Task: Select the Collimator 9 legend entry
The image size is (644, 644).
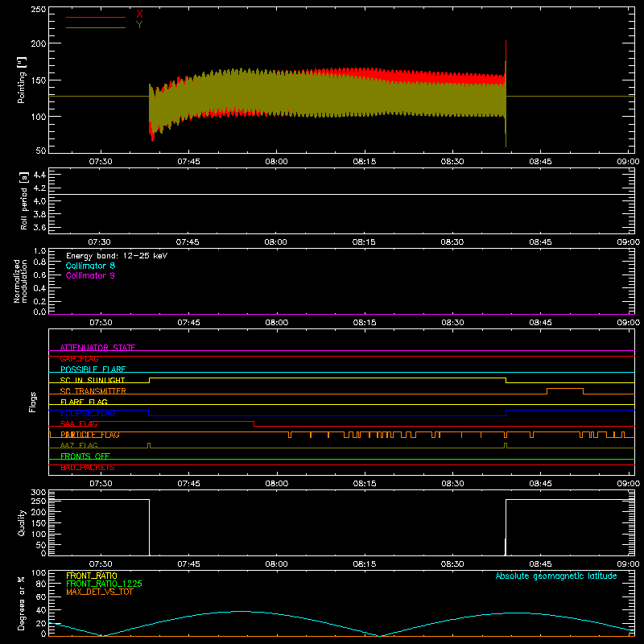Action: (90, 275)
